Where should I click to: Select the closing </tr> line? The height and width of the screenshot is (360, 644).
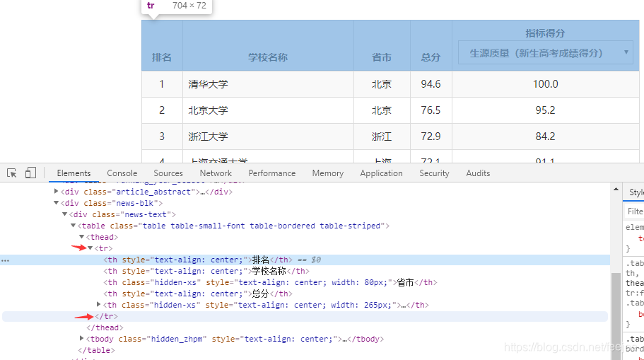(305, 316)
